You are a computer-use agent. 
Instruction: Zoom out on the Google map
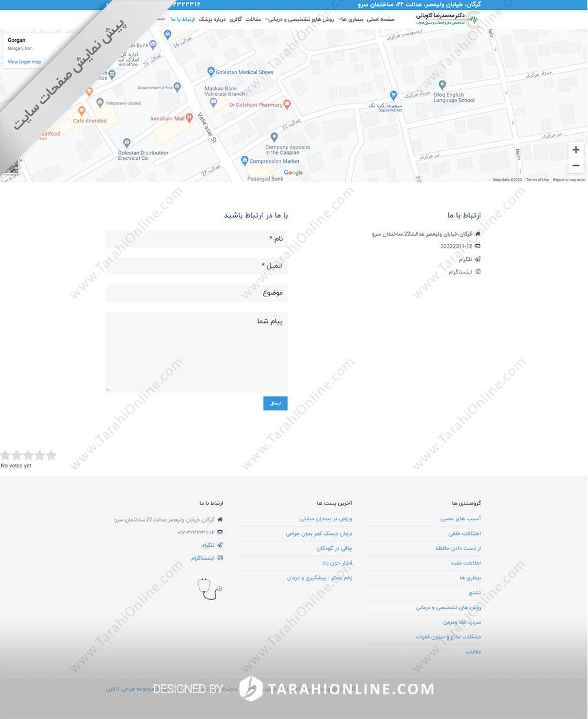576,166
